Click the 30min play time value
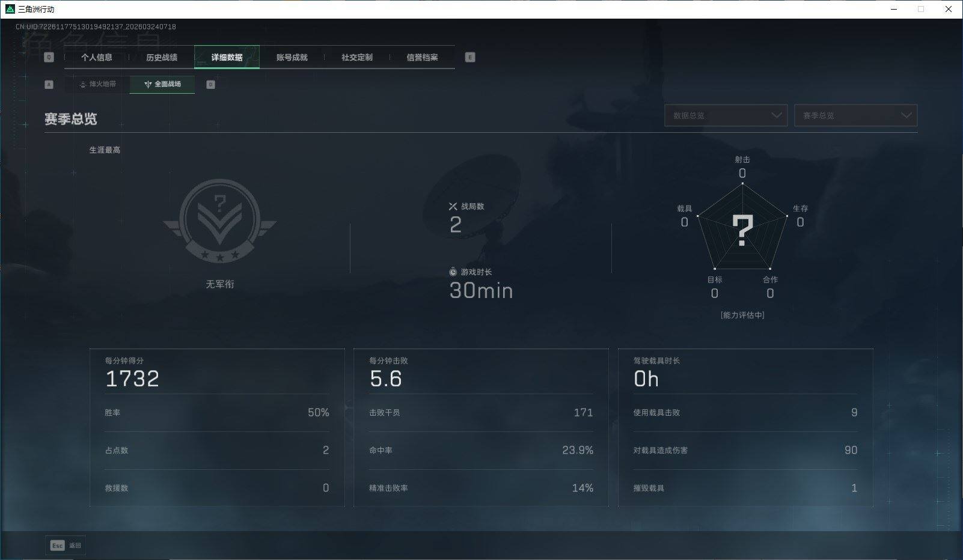This screenshot has width=963, height=560. [481, 291]
